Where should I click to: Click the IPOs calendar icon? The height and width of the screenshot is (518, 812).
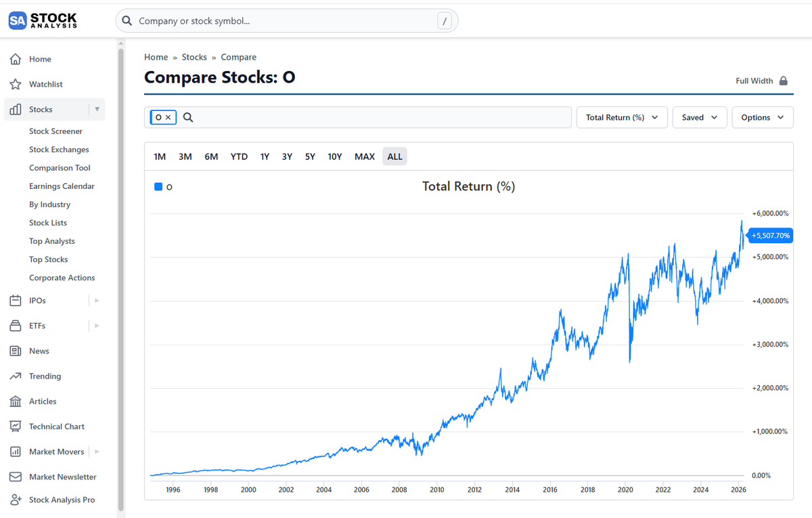(x=16, y=301)
